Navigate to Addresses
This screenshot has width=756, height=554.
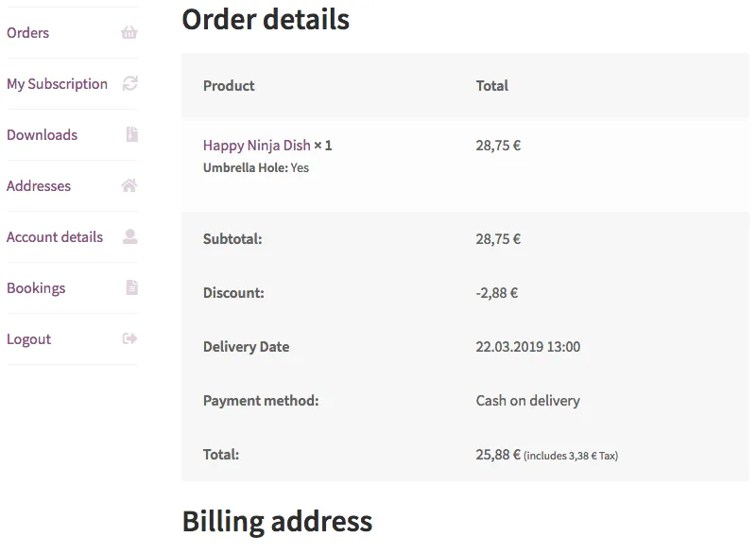pos(39,186)
